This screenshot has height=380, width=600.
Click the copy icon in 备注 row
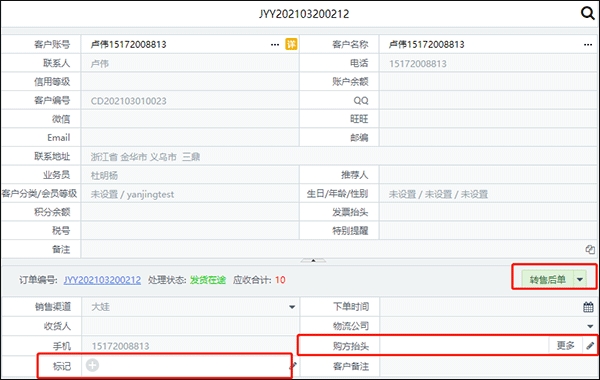point(590,250)
